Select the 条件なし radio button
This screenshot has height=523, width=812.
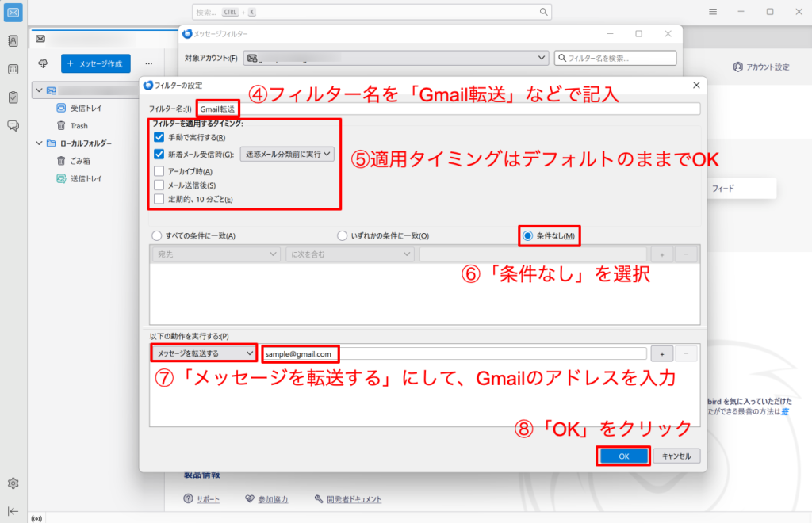tap(527, 235)
